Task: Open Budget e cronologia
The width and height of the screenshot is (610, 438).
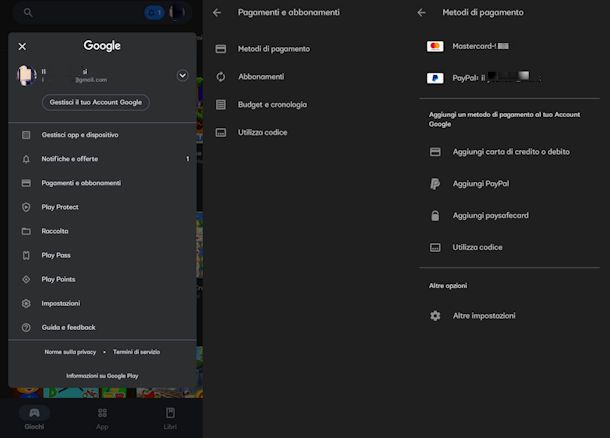Action: point(272,105)
